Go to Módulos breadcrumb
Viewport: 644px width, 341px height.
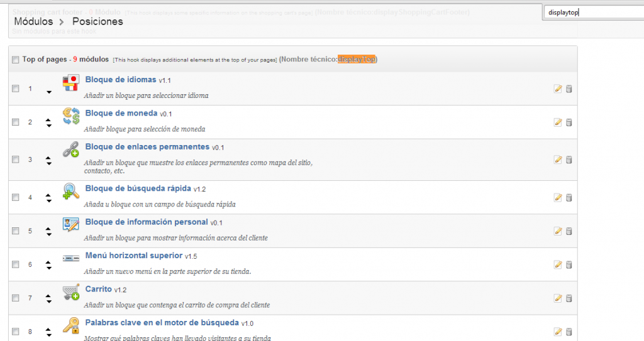pyautogui.click(x=34, y=21)
